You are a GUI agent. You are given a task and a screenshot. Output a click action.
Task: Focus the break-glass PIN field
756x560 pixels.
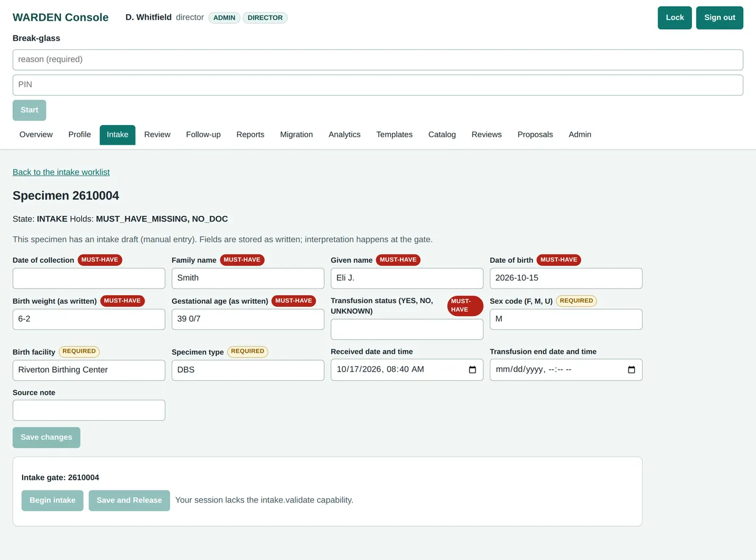pos(378,85)
